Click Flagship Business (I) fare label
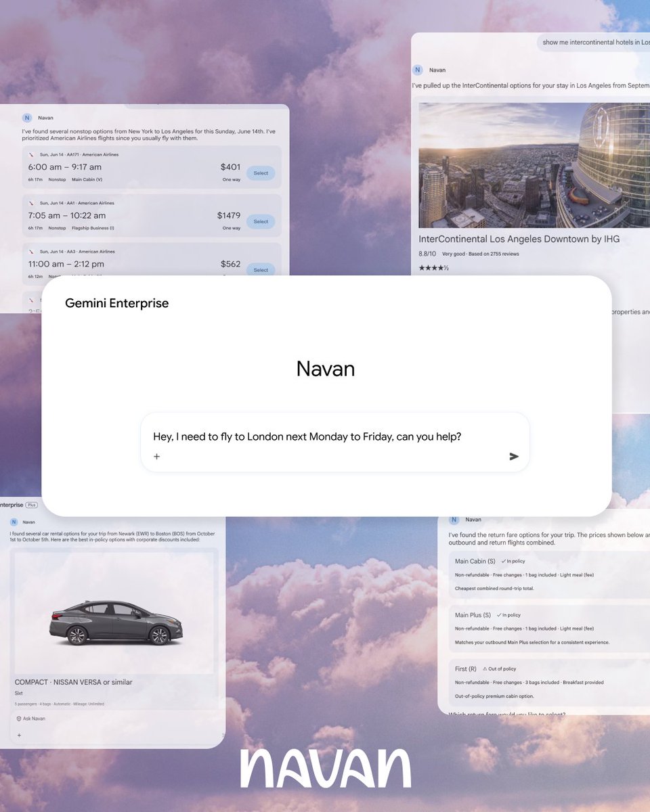The width and height of the screenshot is (650, 812). coord(93,228)
